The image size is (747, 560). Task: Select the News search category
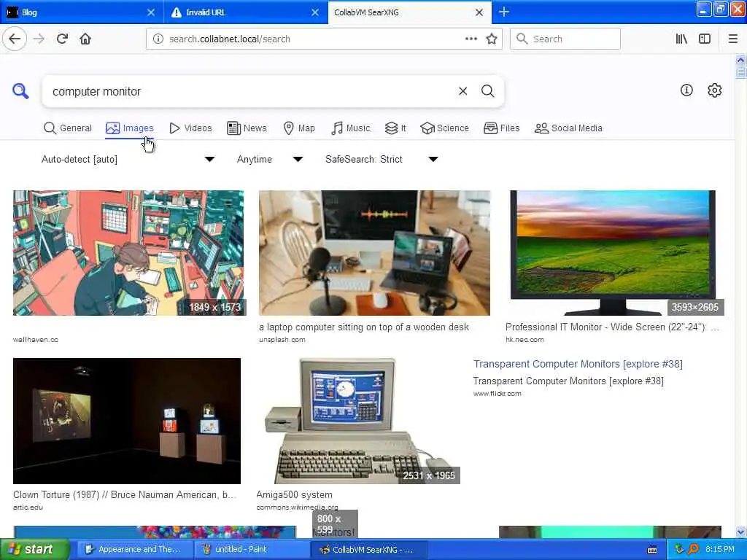coord(247,128)
